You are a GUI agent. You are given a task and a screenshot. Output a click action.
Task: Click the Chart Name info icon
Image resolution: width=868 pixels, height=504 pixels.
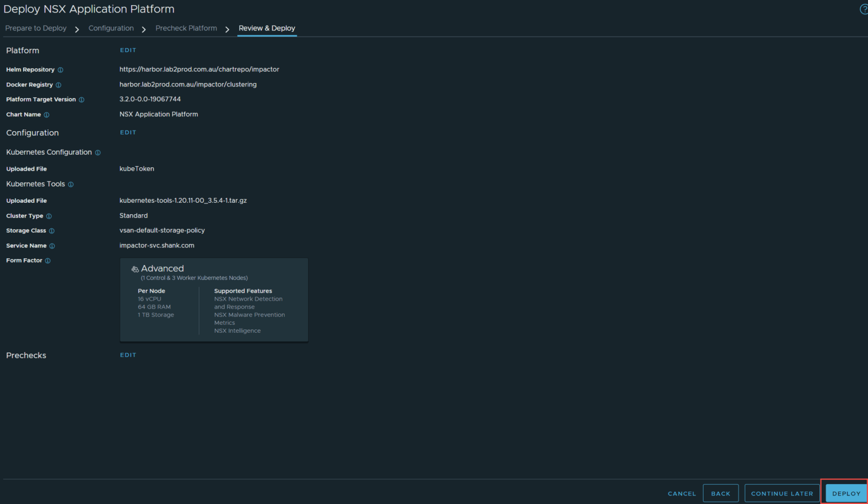(46, 115)
